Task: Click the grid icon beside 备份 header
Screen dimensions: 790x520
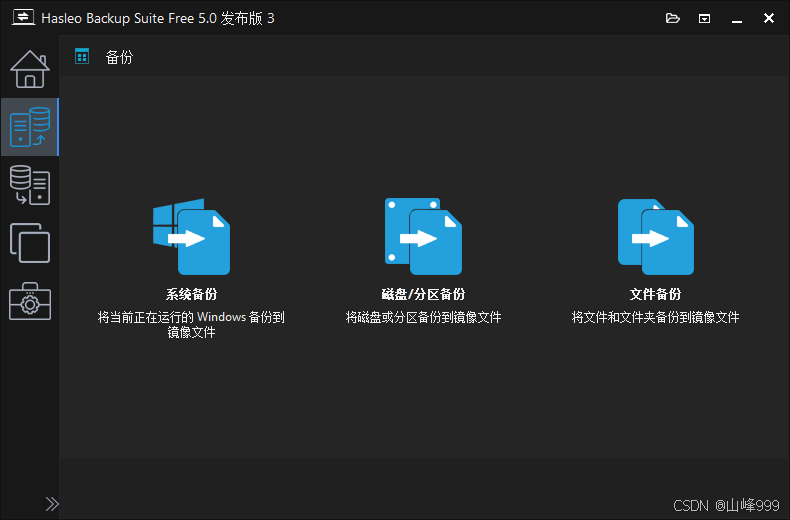Action: point(82,56)
